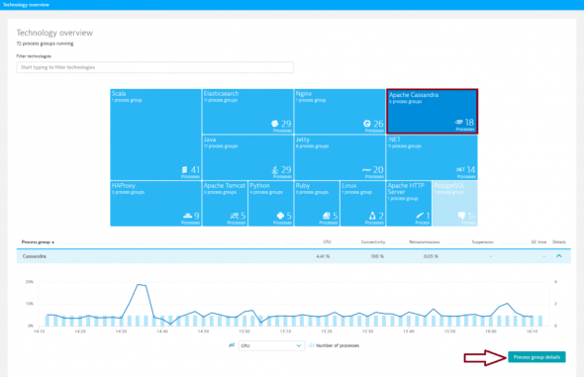Click the Nginx logo icon
The width and height of the screenshot is (584, 377).
point(367,124)
